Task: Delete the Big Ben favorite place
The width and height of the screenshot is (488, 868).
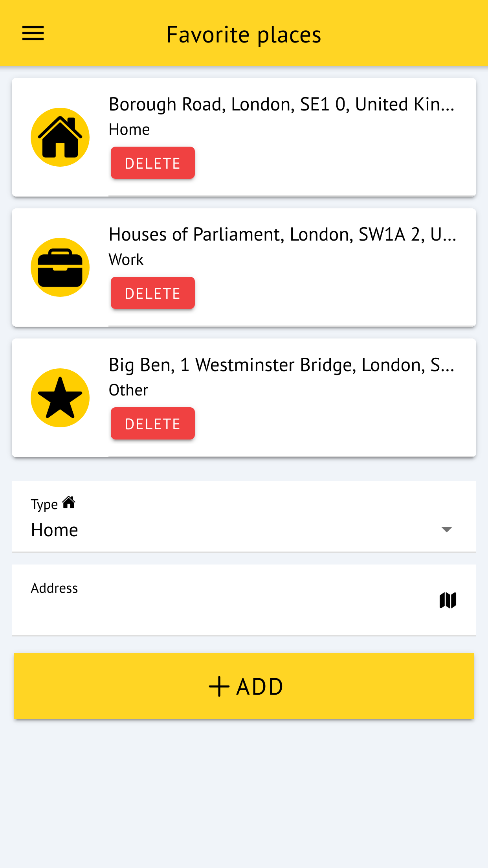Action: click(x=152, y=424)
